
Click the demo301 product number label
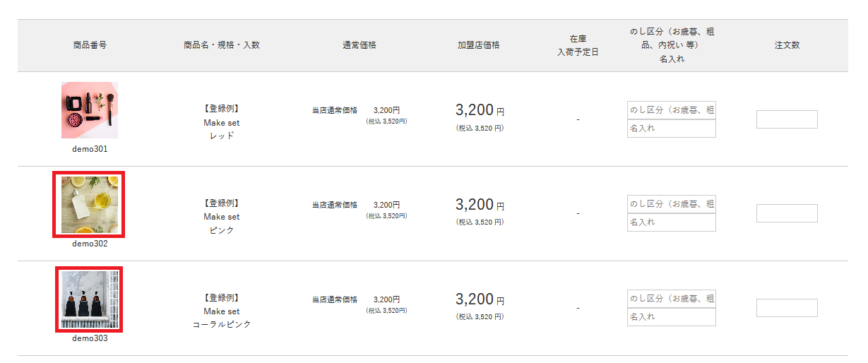(x=90, y=149)
